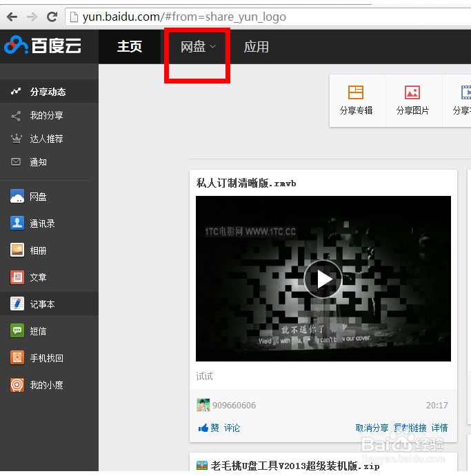Click the 分享图片 label
Image resolution: width=471 pixels, height=476 pixels.
412,110
